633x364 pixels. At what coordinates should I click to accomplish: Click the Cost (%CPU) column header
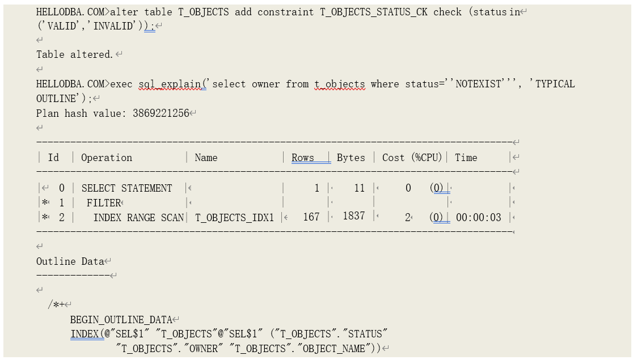click(411, 158)
